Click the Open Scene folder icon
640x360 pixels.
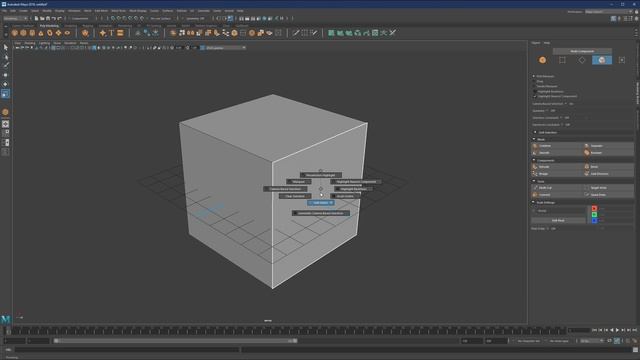pyautogui.click(x=42, y=18)
